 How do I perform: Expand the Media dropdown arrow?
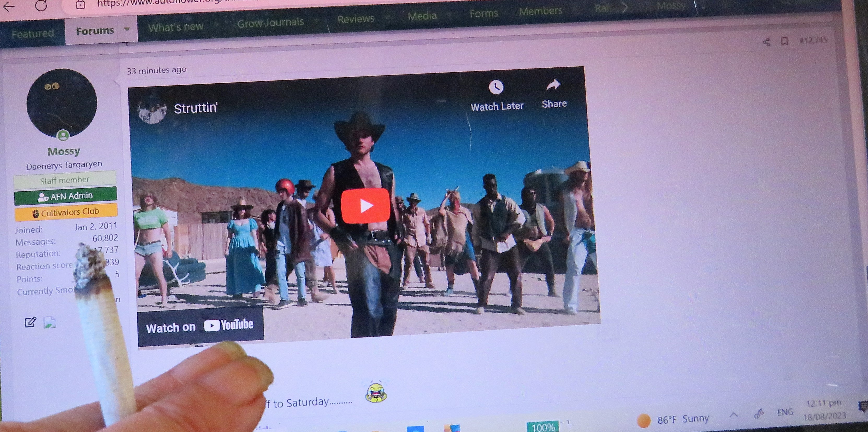(449, 14)
